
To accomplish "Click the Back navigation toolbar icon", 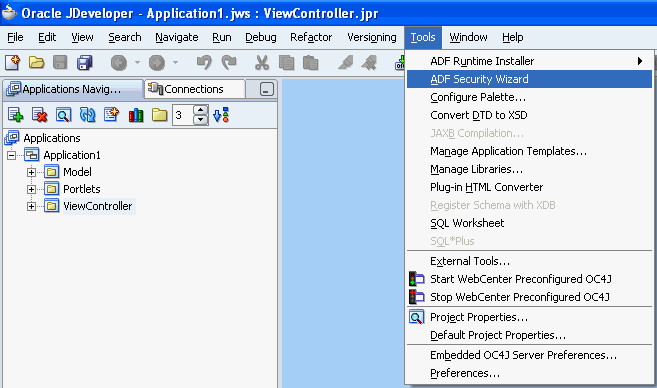I will tap(119, 63).
